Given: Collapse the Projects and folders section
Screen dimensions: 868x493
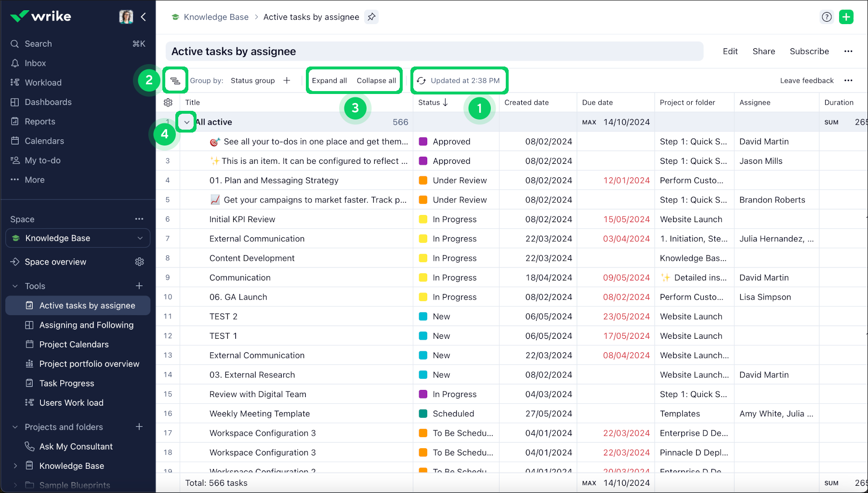Looking at the screenshot, I should tap(15, 427).
